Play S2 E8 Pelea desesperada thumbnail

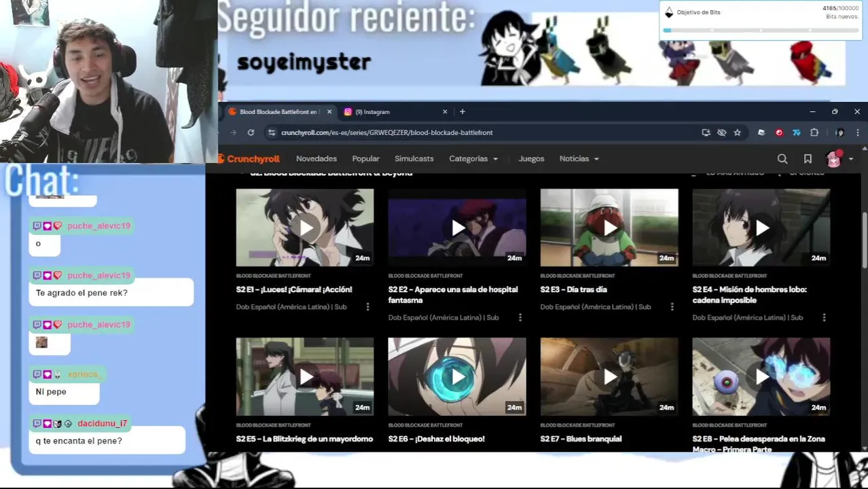[761, 377]
